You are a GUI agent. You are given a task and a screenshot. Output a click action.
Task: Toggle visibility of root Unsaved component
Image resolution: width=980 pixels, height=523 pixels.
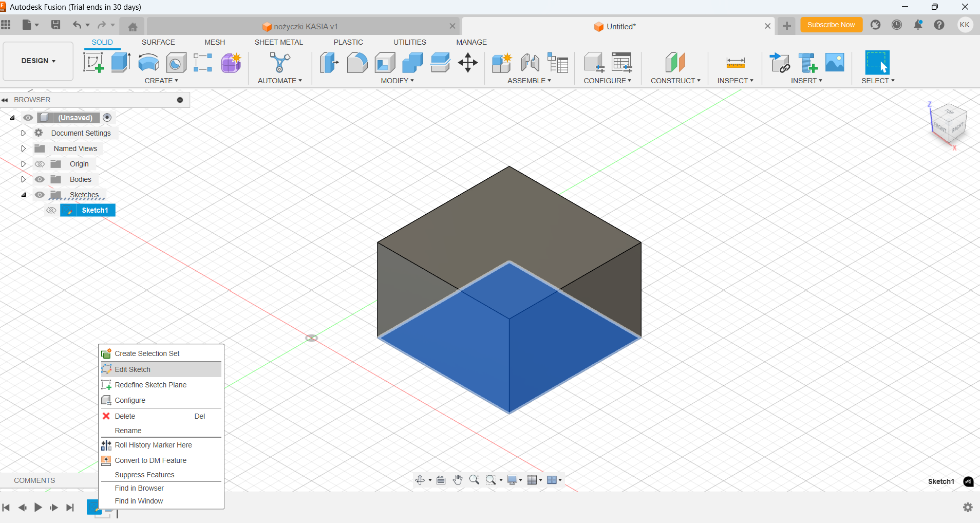28,118
